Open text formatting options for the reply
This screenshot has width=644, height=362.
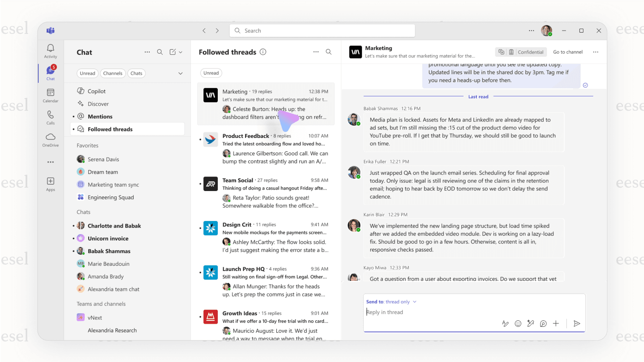pyautogui.click(x=505, y=323)
